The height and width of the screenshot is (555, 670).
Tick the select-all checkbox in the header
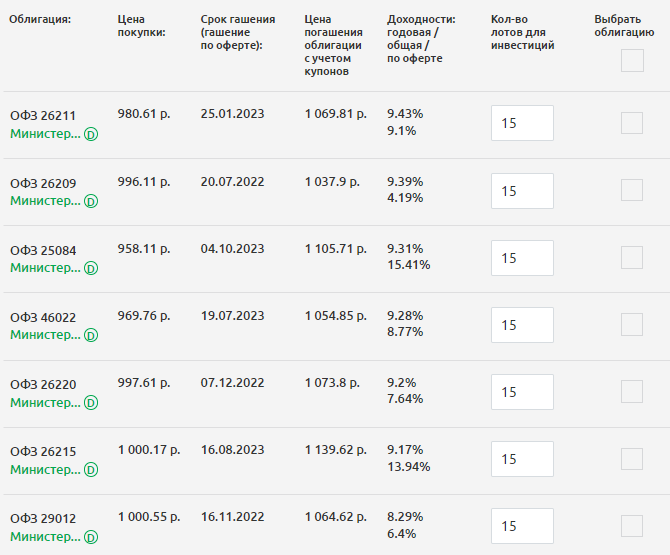click(x=632, y=61)
